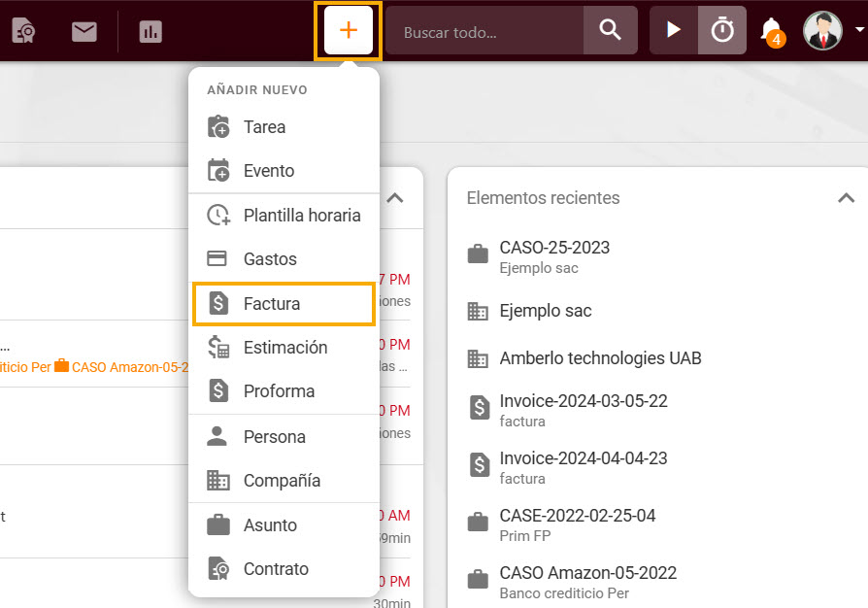Start the timer with the play icon

[674, 30]
